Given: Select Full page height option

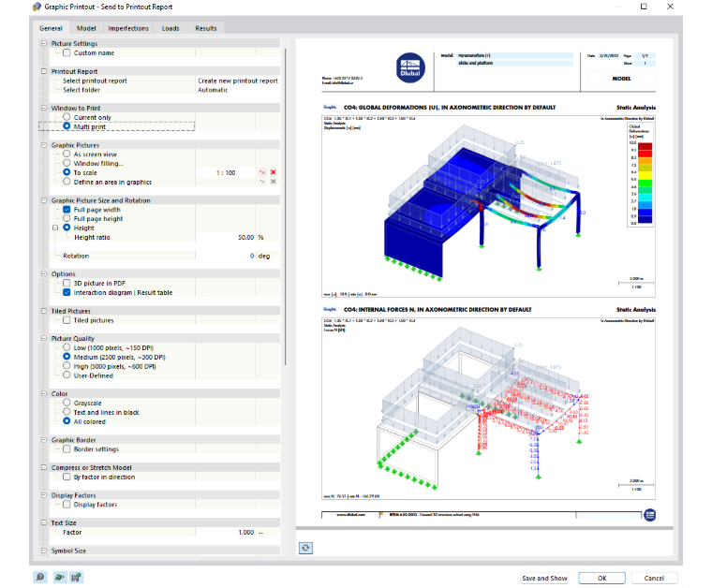Looking at the screenshot, I should pyautogui.click(x=67, y=218).
